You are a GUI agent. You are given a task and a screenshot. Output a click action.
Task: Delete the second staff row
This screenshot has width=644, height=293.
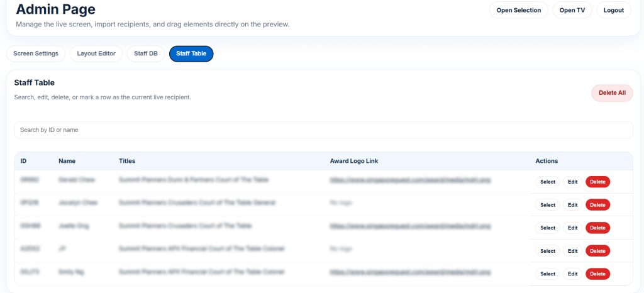(x=597, y=205)
